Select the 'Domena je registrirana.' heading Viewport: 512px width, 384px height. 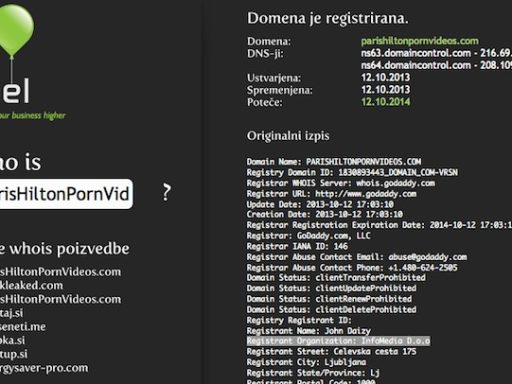[328, 18]
